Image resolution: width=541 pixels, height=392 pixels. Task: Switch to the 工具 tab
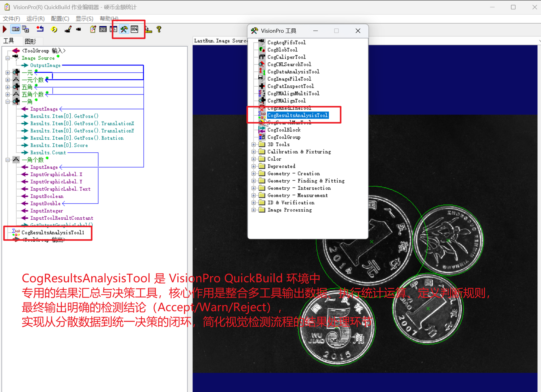click(9, 41)
